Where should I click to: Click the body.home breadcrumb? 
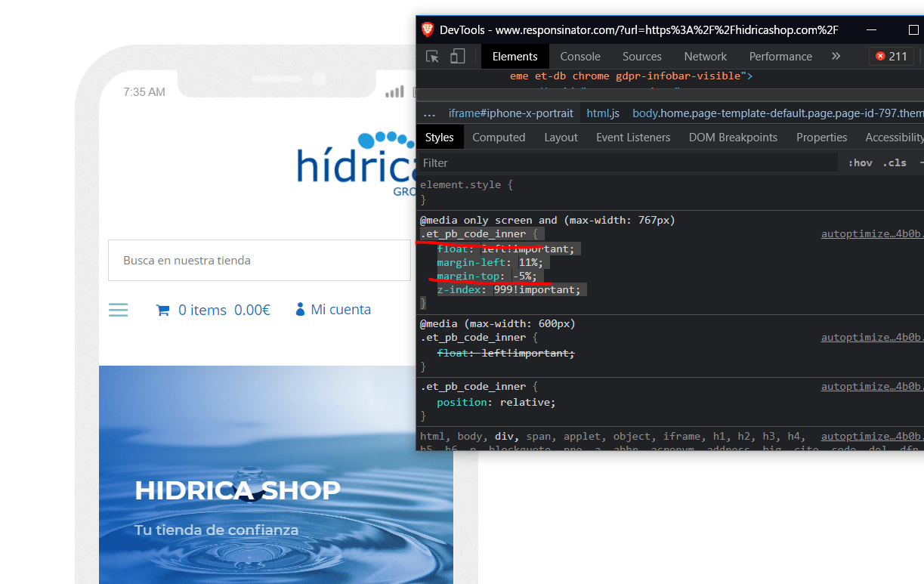click(x=777, y=113)
